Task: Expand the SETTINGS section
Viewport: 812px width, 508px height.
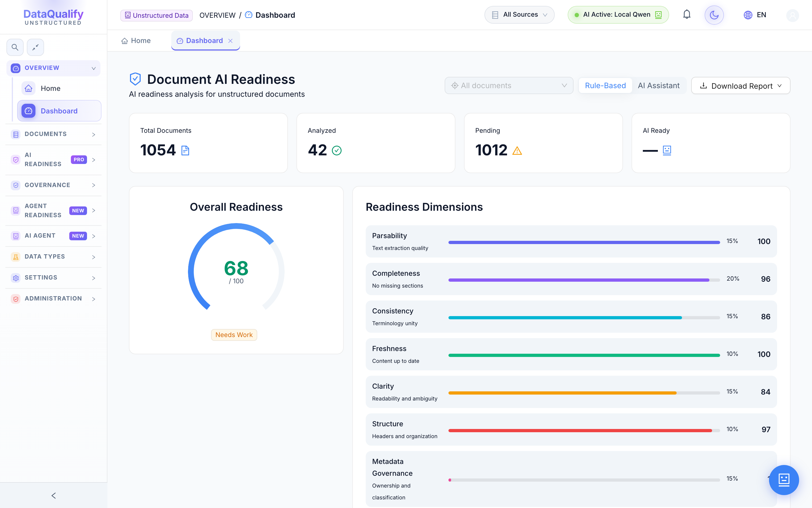Action: [53, 278]
